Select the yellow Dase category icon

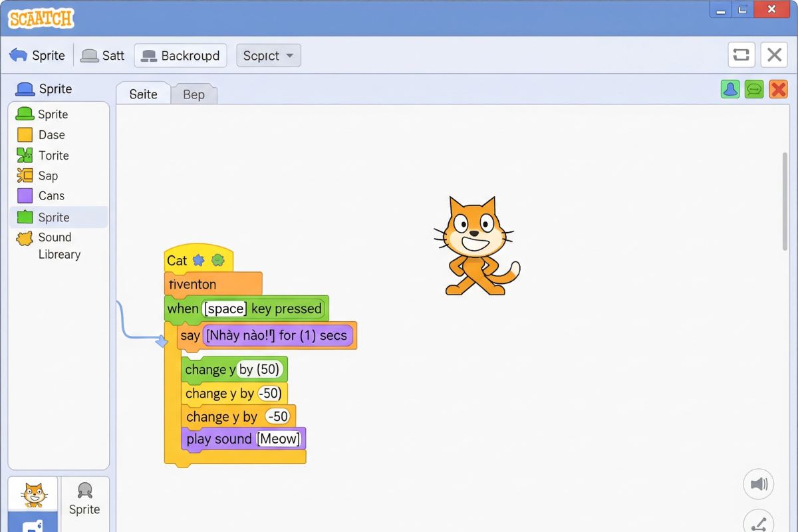(25, 135)
